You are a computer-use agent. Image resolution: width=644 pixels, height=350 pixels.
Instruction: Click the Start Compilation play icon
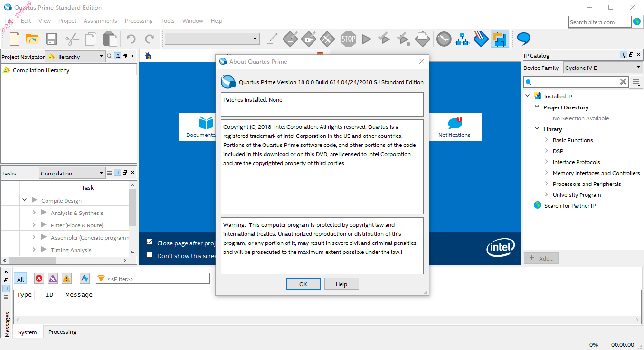pyautogui.click(x=366, y=39)
